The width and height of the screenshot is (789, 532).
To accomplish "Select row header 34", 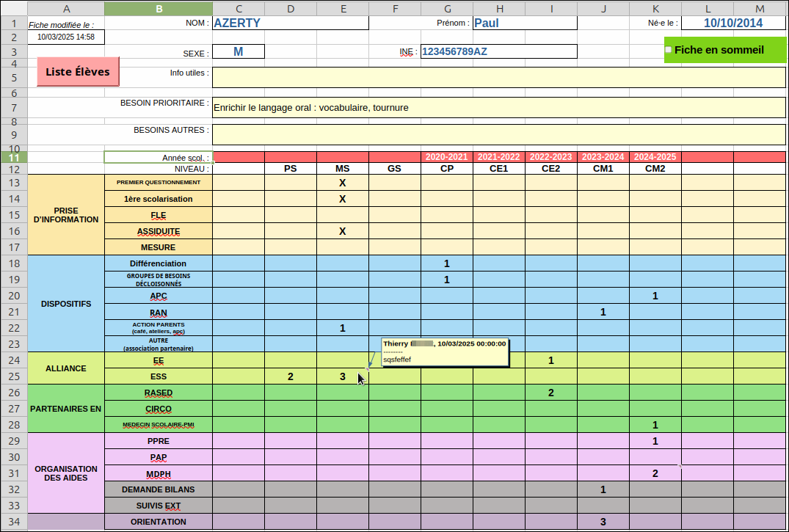I will (x=14, y=522).
